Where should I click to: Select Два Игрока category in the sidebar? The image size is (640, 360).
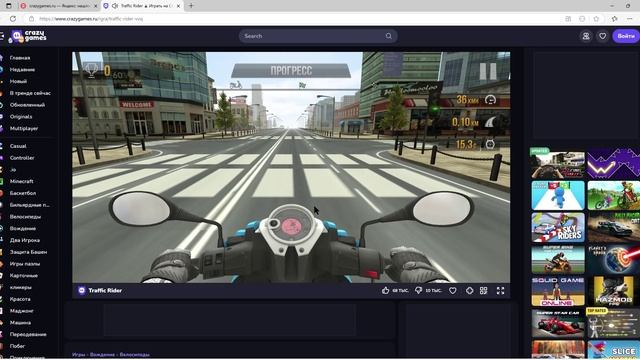click(x=24, y=240)
